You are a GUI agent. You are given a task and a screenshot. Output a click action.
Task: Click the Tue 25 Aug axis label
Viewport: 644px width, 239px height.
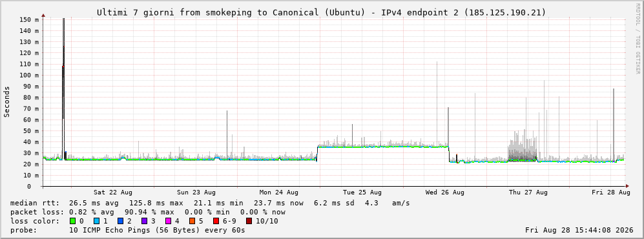coord(362,192)
